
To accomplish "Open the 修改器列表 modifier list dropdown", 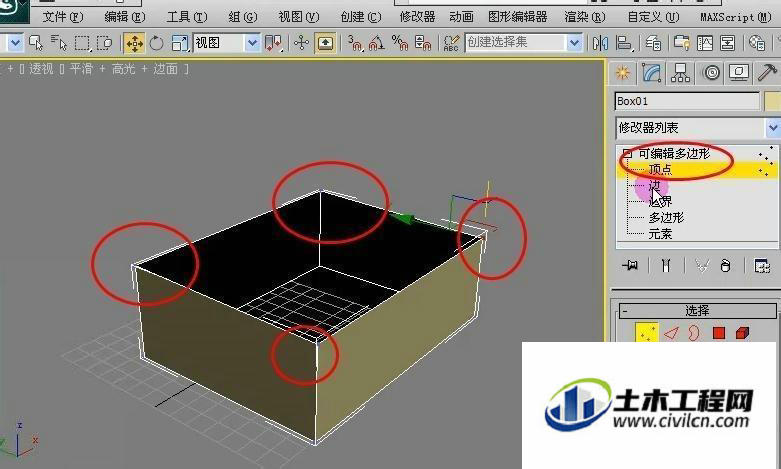I will click(697, 128).
